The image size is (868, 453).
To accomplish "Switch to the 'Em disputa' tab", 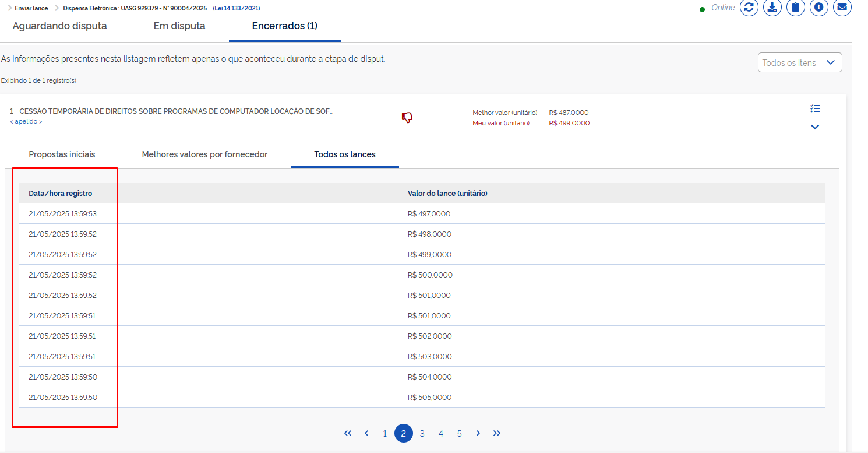I will click(x=179, y=26).
